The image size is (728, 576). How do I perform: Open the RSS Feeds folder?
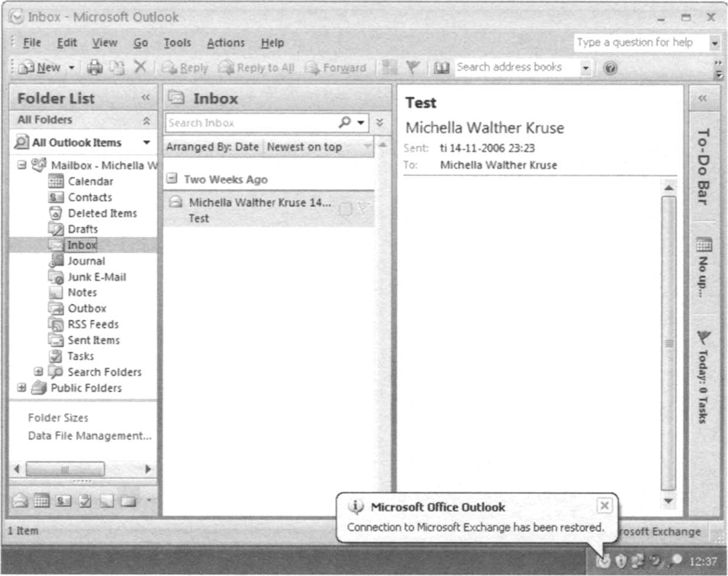click(93, 324)
